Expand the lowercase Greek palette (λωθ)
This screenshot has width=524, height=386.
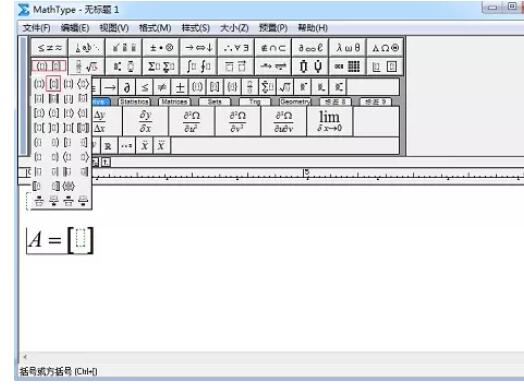click(x=348, y=48)
